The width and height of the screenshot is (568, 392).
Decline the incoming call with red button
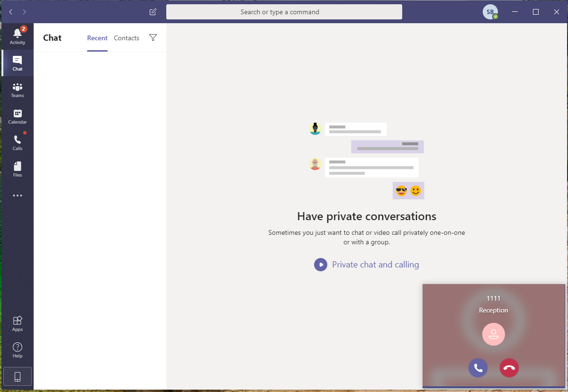click(x=509, y=368)
